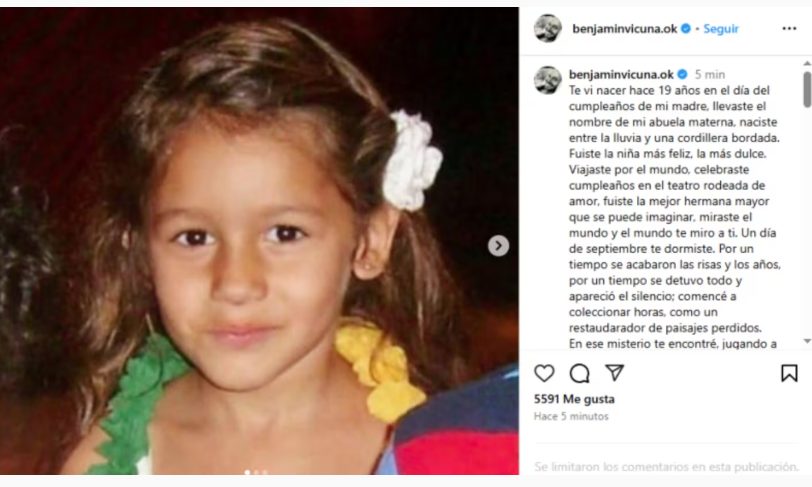Click header profile avatar picture
Viewport: 812px width, 487px height.
pyautogui.click(x=548, y=28)
